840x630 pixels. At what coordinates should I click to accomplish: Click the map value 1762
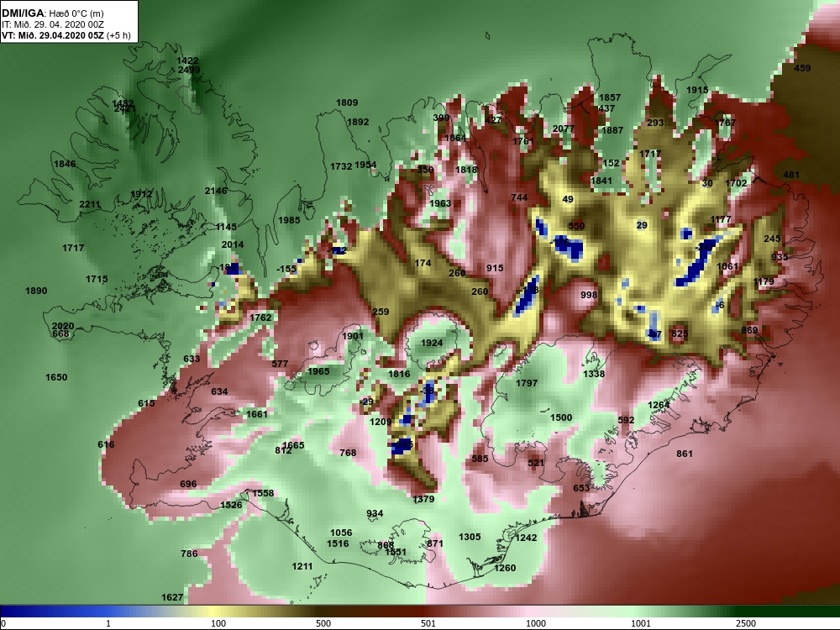260,318
